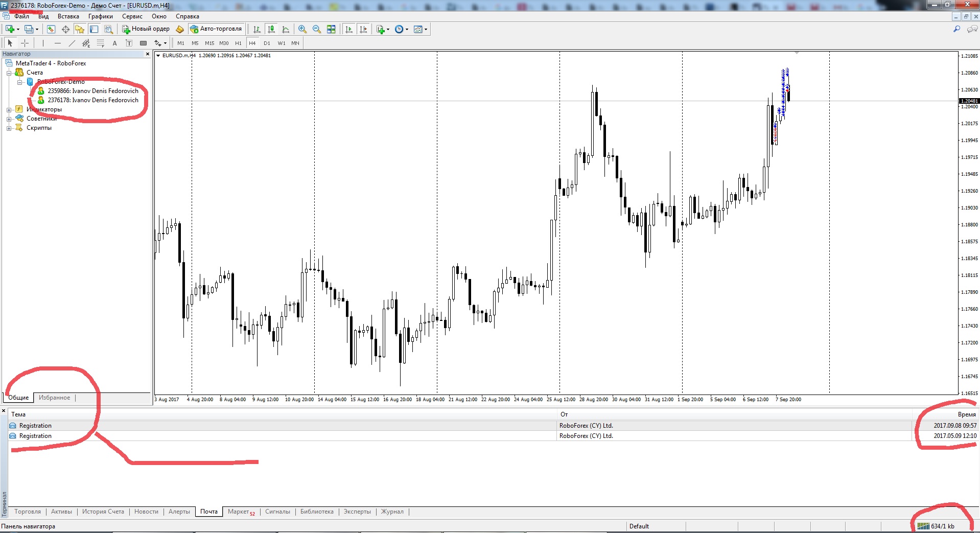The image size is (980, 533).
Task: Toggle the chart shift icon
Action: click(363, 29)
